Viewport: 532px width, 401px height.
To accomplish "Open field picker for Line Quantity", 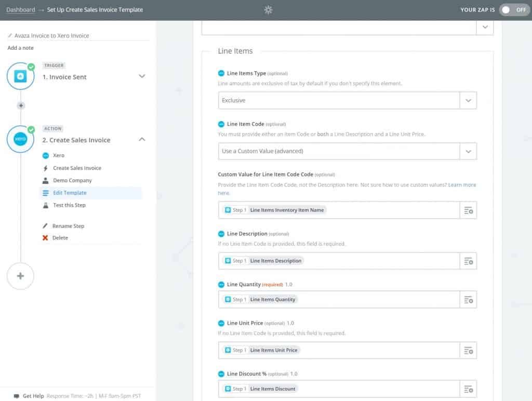I will coord(468,300).
